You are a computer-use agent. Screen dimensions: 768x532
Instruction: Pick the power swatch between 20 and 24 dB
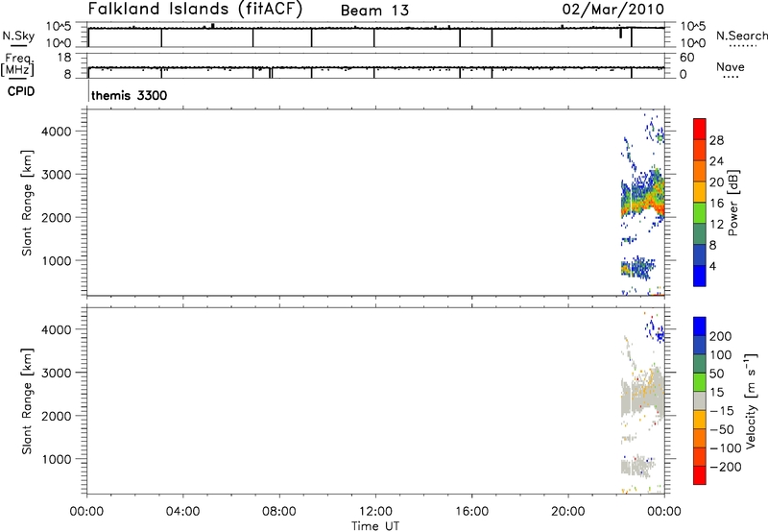[700, 171]
